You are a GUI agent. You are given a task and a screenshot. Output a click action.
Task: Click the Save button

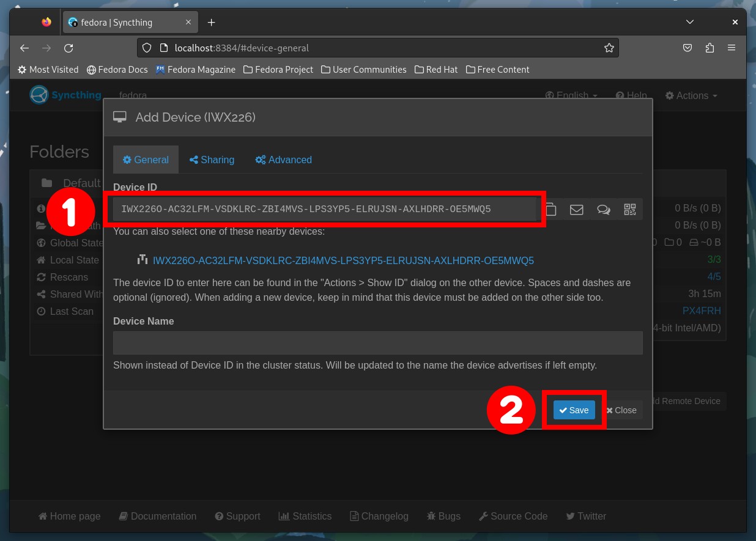click(x=574, y=410)
